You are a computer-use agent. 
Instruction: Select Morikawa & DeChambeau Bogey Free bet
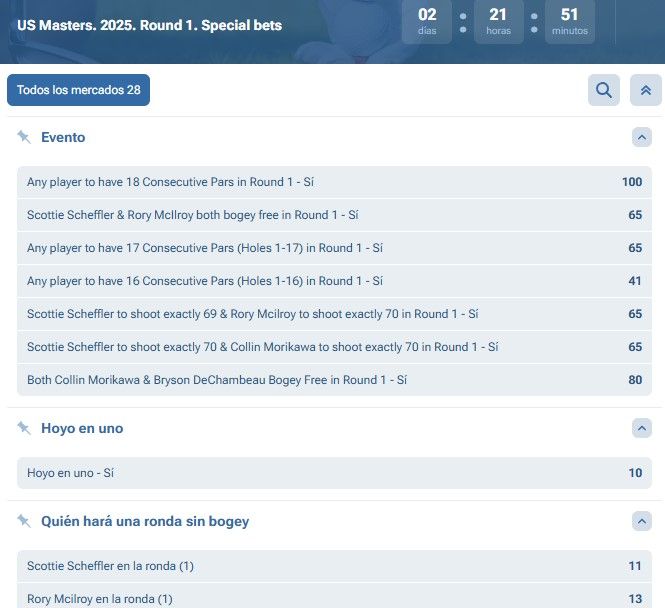[x=334, y=380]
